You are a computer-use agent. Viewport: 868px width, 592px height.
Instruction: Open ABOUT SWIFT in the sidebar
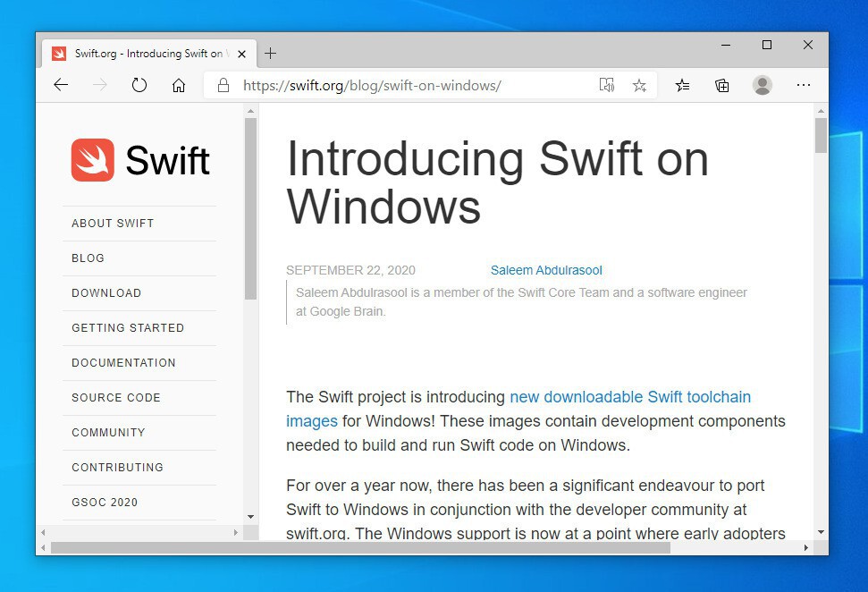(x=113, y=224)
